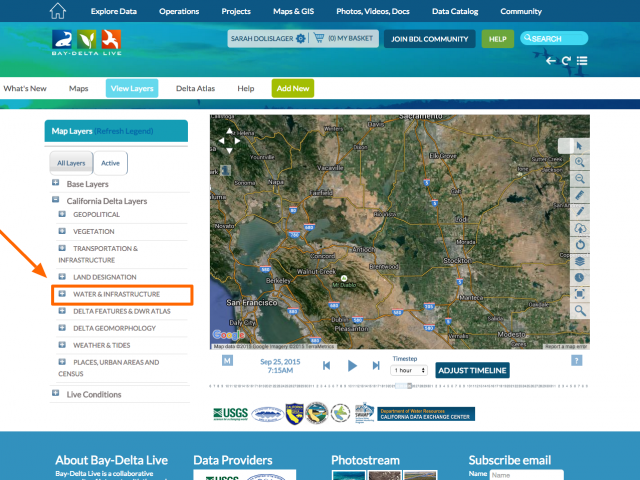This screenshot has width=640, height=480.
Task: Click the Bay-Delta Live logo
Action: [87, 42]
